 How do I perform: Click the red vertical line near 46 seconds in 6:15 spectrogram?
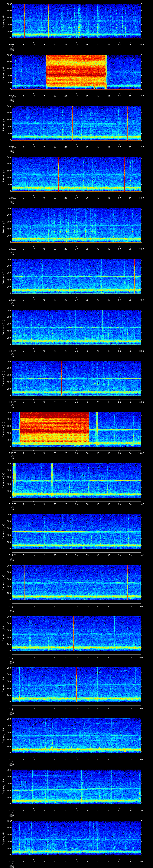pos(112,735)
